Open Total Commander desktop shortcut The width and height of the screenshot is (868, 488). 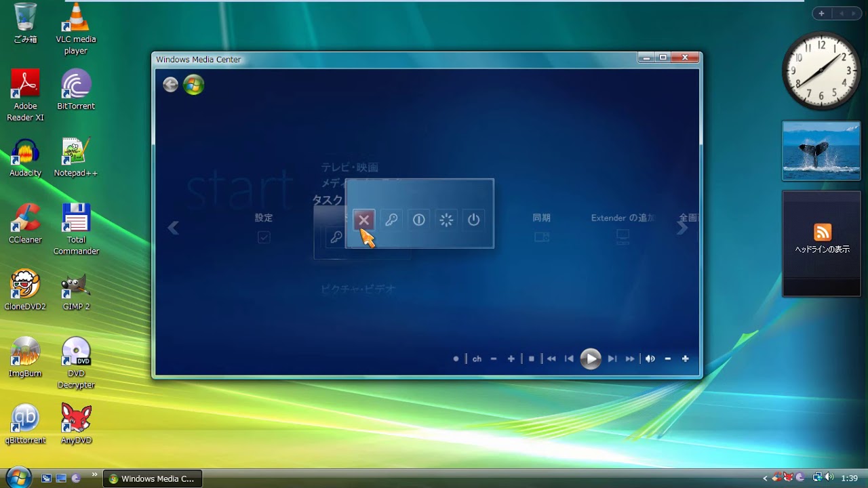click(76, 229)
